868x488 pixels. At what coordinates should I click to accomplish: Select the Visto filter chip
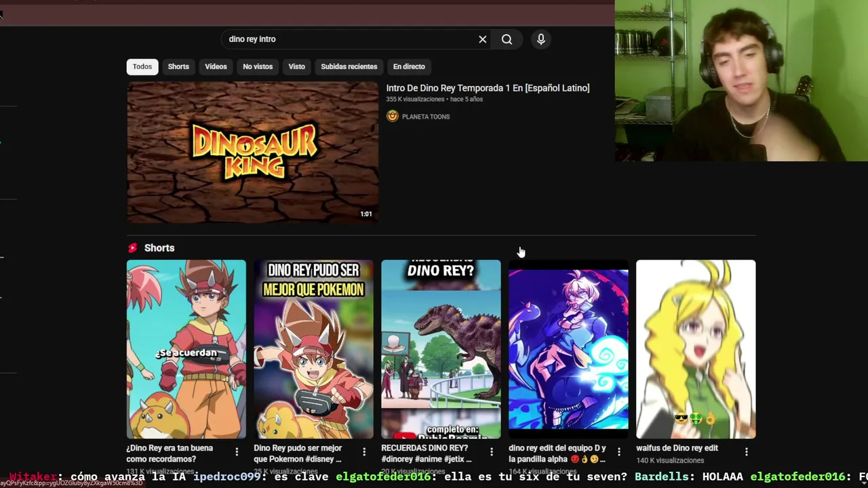pos(296,66)
